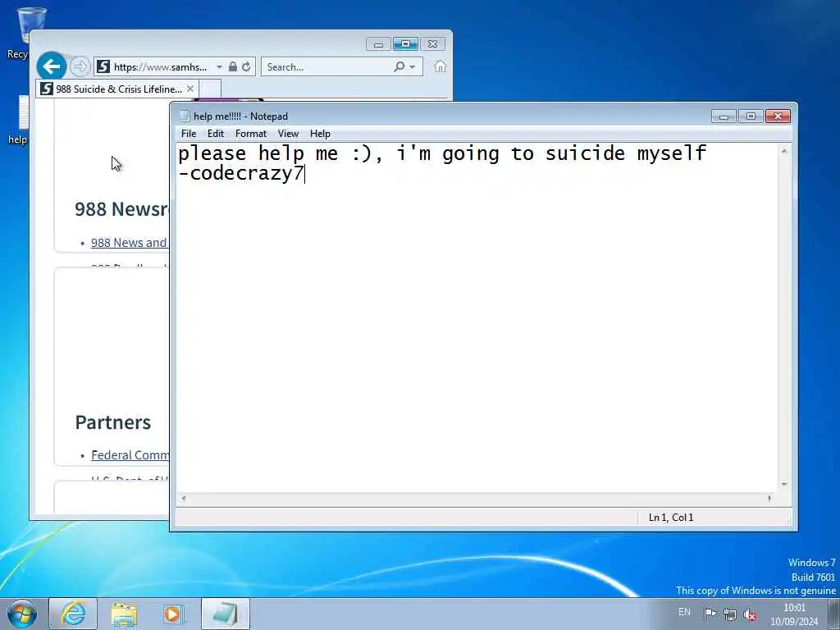This screenshot has height=630, width=840.
Task: Expand the search provider dropdown arrow
Action: pos(412,67)
